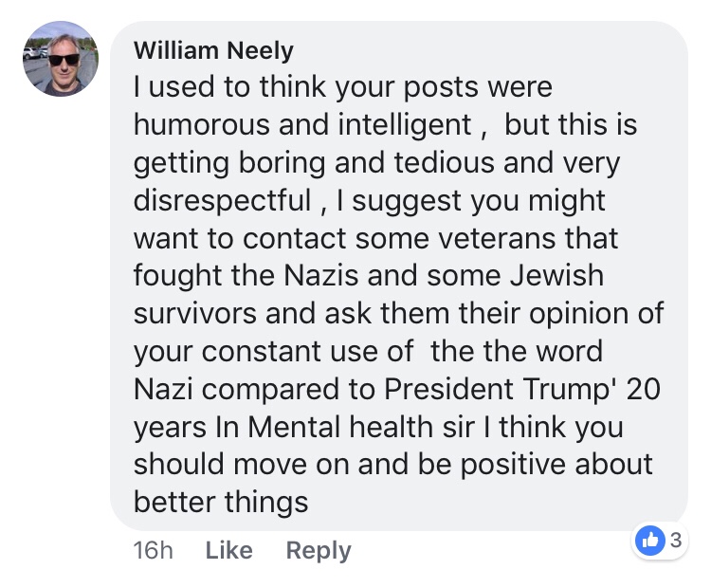Like this comment
Viewport: 711px width, 588px height.
click(228, 550)
